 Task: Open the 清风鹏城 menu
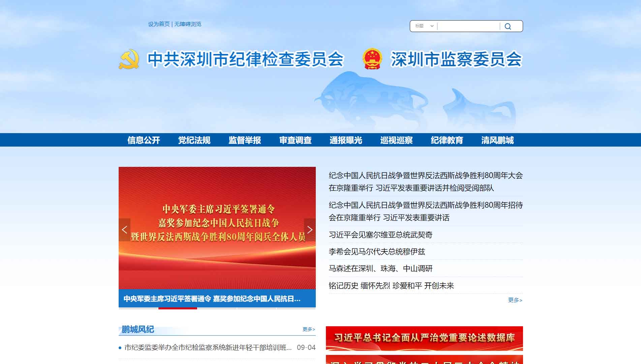pos(497,140)
